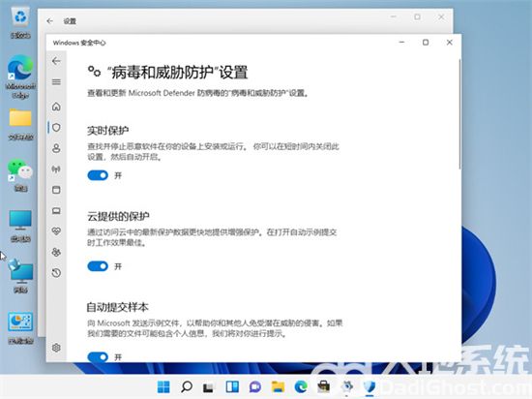Viewport: 532px width, 399px height.
Task: Open the hamburger navigation menu
Action: pyautogui.click(x=56, y=82)
